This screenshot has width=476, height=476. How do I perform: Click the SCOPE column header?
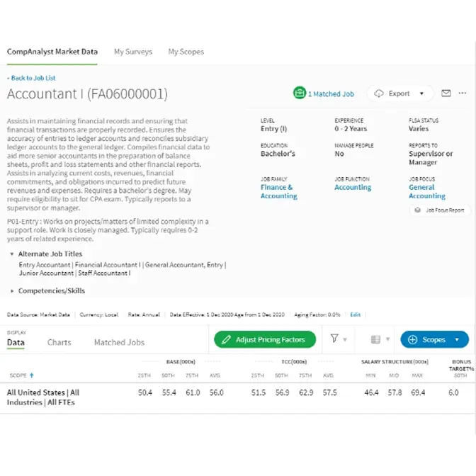click(x=18, y=375)
